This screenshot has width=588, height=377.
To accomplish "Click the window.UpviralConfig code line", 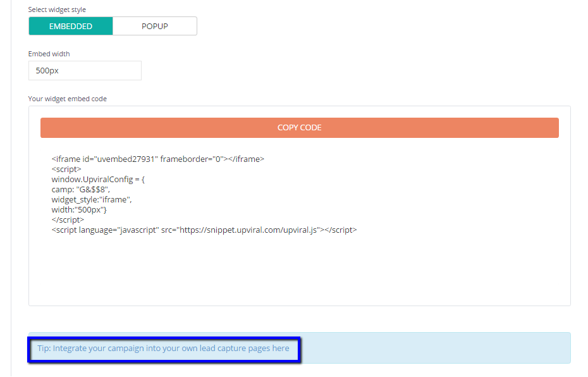I will [98, 179].
